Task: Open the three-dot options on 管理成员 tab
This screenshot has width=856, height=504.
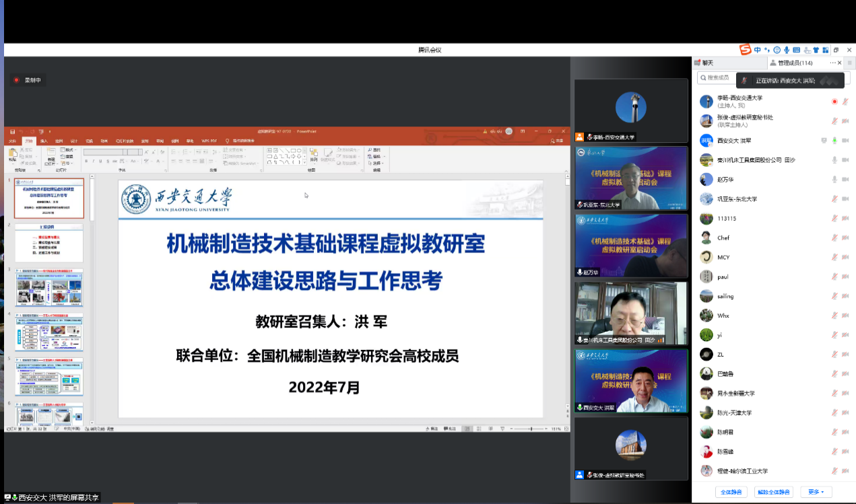Action: pyautogui.click(x=833, y=63)
